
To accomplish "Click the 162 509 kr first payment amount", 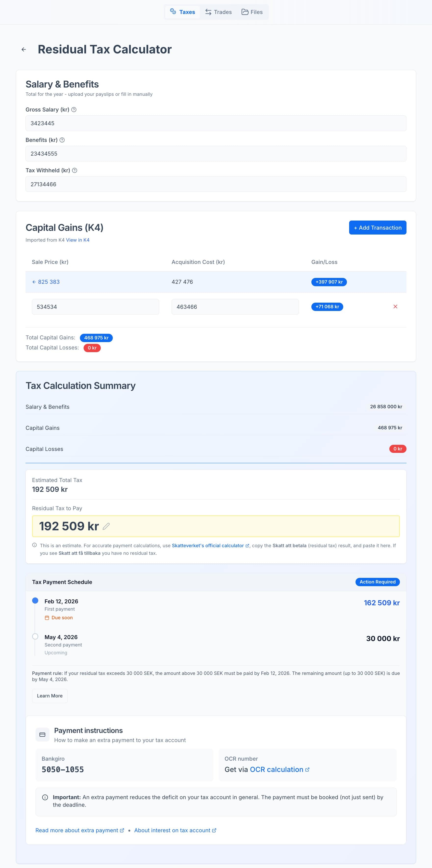I will point(382,603).
